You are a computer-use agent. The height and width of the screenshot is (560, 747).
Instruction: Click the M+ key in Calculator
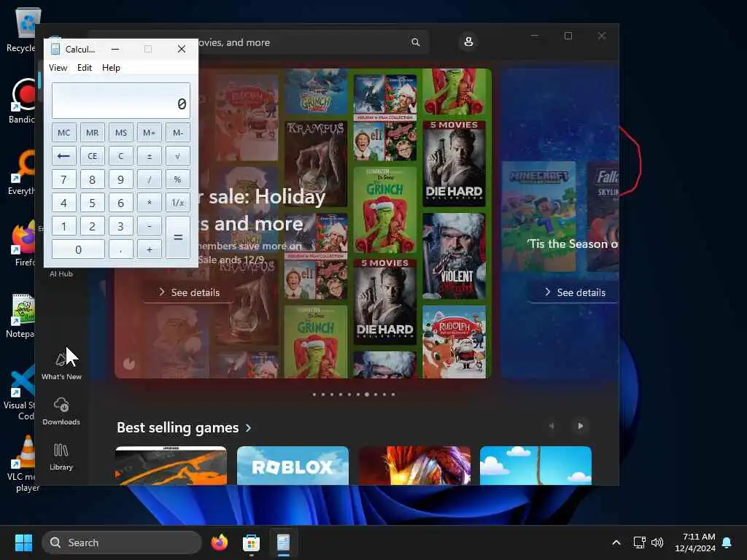pos(149,133)
